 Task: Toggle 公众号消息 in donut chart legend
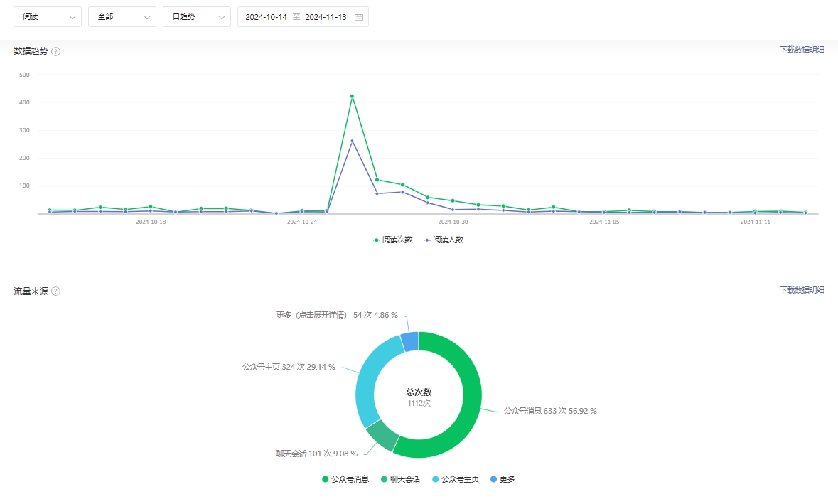pyautogui.click(x=345, y=479)
